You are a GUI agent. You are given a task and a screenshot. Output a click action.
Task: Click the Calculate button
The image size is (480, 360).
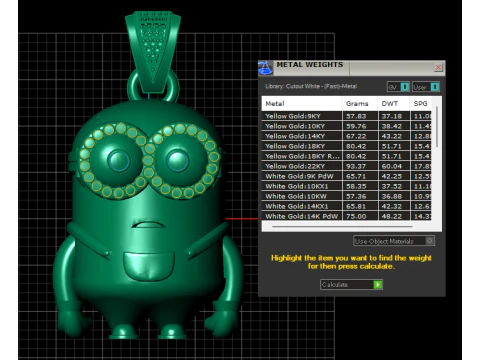[351, 285]
